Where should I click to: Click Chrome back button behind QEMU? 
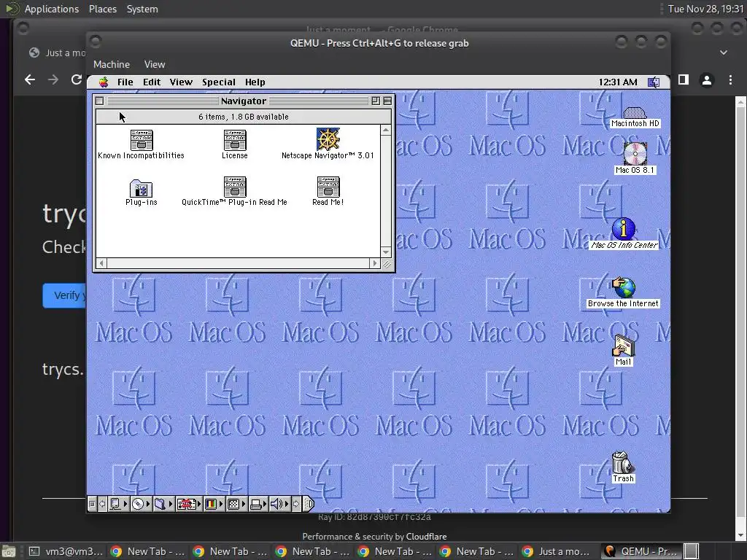click(29, 79)
